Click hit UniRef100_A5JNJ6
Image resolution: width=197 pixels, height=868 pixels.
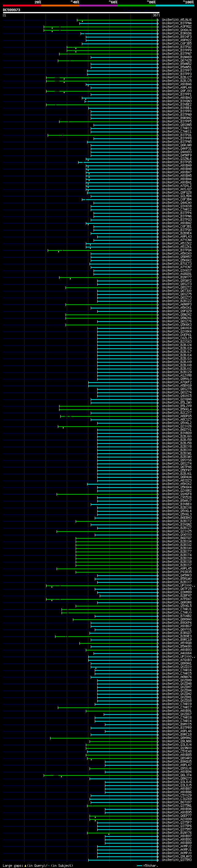tap(176, 20)
